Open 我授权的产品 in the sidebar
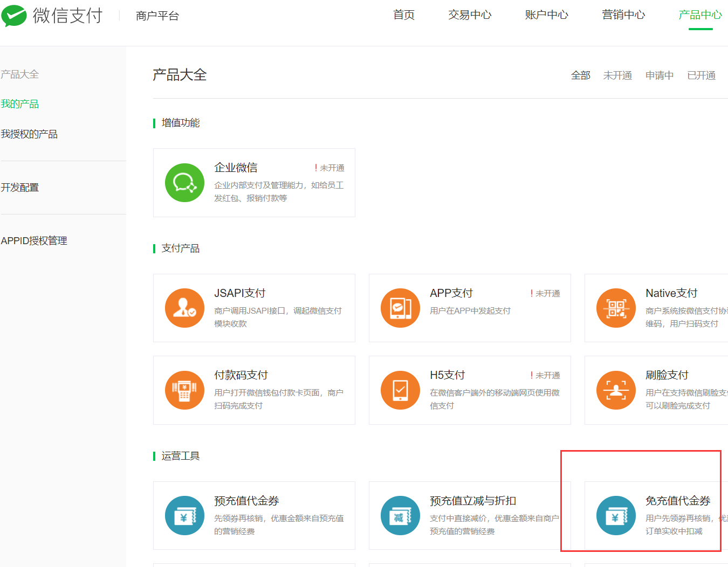The width and height of the screenshot is (728, 567). [29, 134]
